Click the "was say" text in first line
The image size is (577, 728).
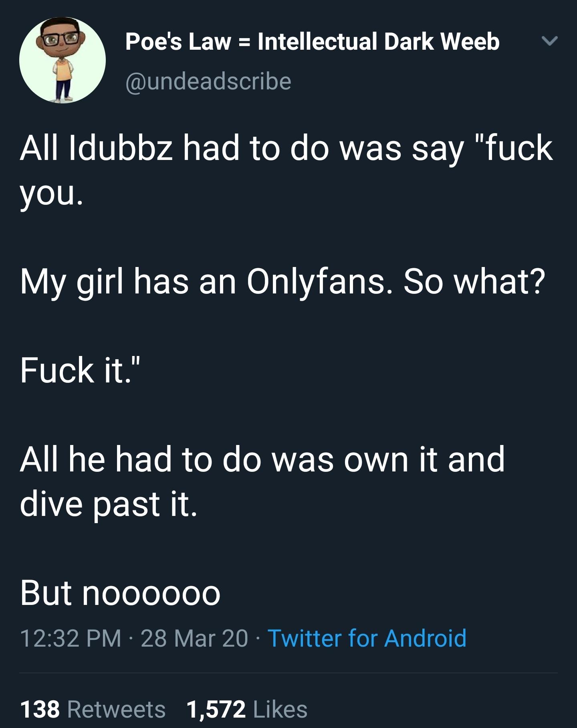click(x=401, y=148)
